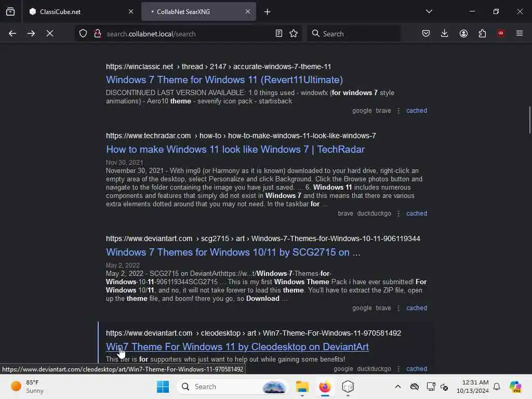The image size is (532, 399).
Task: Open muted volume tray icon
Action: point(444,387)
